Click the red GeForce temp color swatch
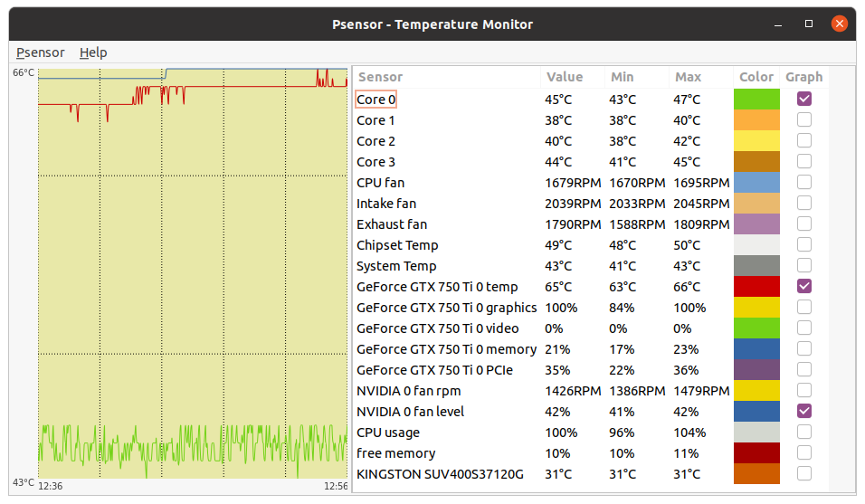 coord(756,286)
